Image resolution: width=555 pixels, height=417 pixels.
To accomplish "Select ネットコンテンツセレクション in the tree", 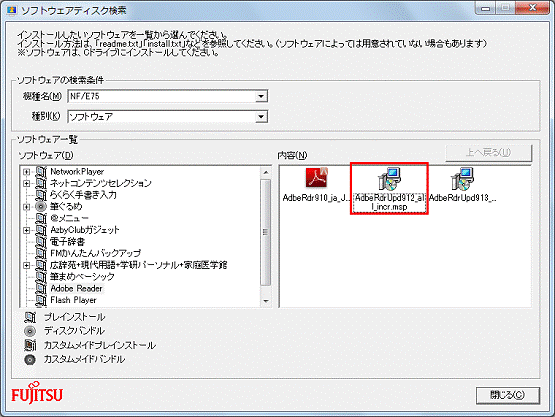I will (x=101, y=183).
